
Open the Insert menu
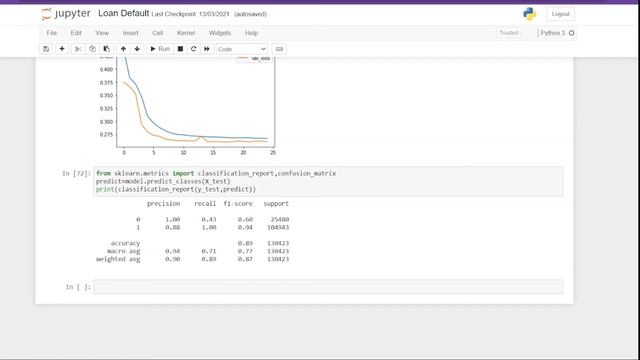click(x=131, y=33)
